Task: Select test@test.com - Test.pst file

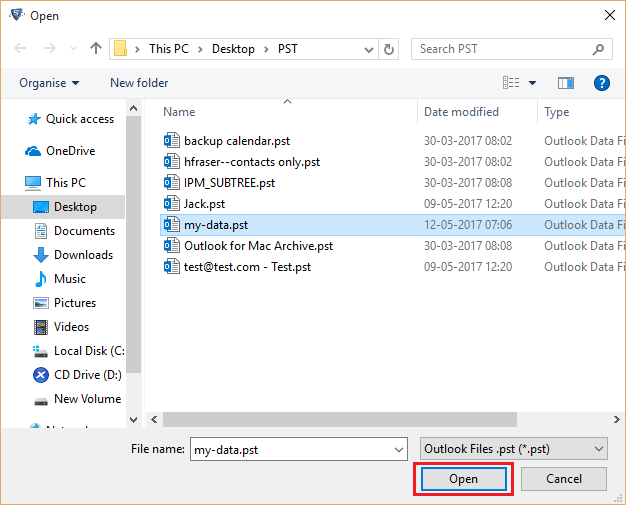Action: 247,267
